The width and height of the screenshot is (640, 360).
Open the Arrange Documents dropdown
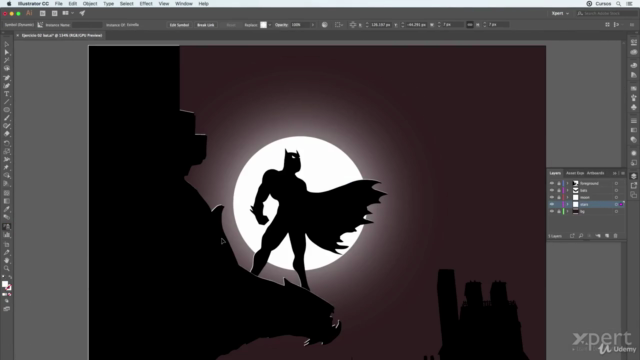click(67, 13)
